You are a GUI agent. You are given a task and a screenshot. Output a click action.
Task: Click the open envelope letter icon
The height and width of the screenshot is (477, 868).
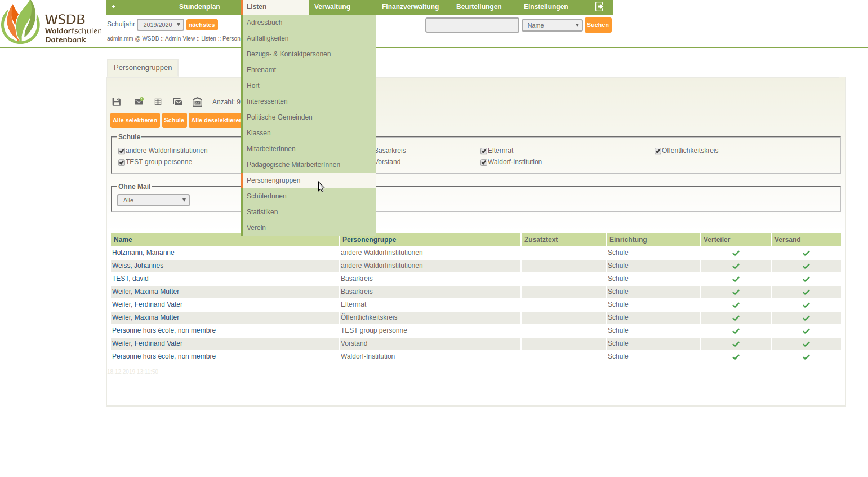[197, 102]
